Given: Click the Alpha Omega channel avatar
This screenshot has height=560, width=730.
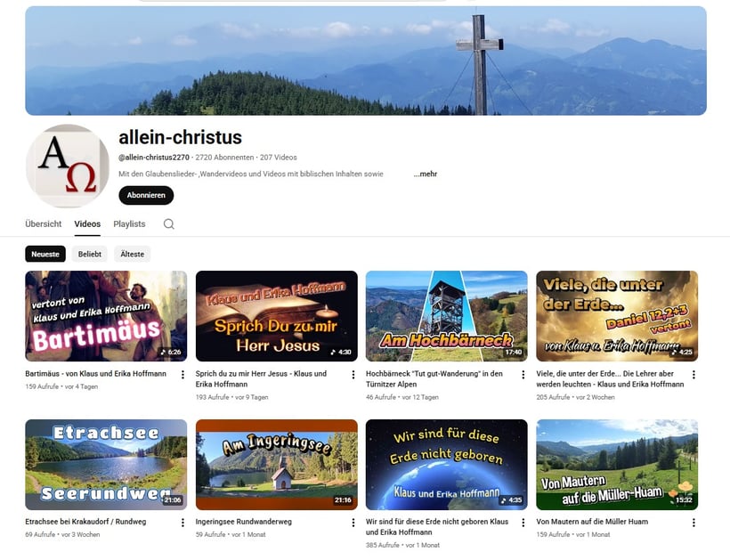Looking at the screenshot, I should (68, 166).
